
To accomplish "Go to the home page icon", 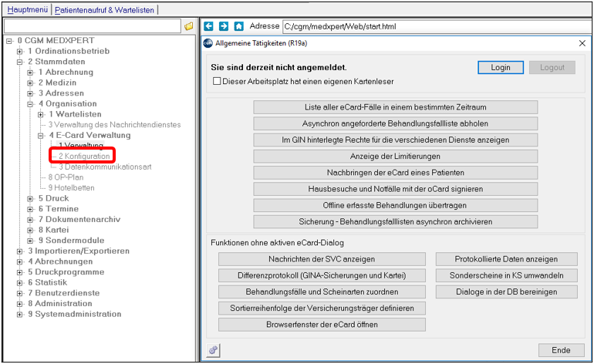I will point(238,26).
